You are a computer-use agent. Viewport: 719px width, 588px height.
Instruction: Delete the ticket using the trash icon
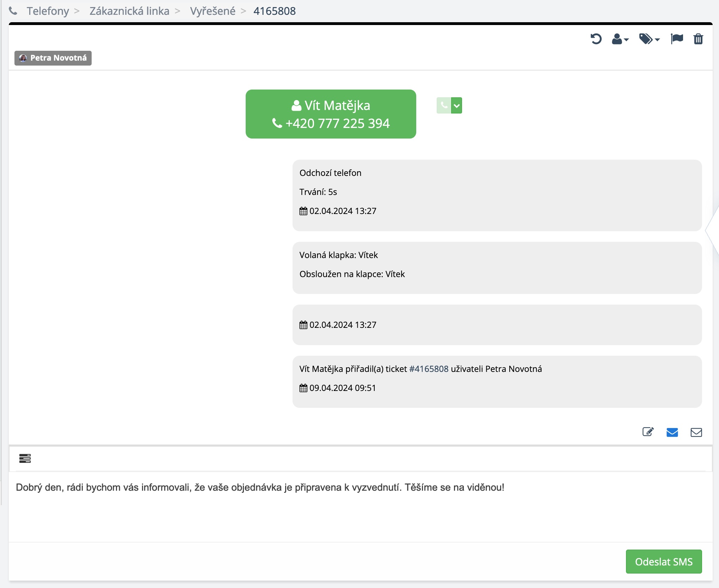(698, 39)
